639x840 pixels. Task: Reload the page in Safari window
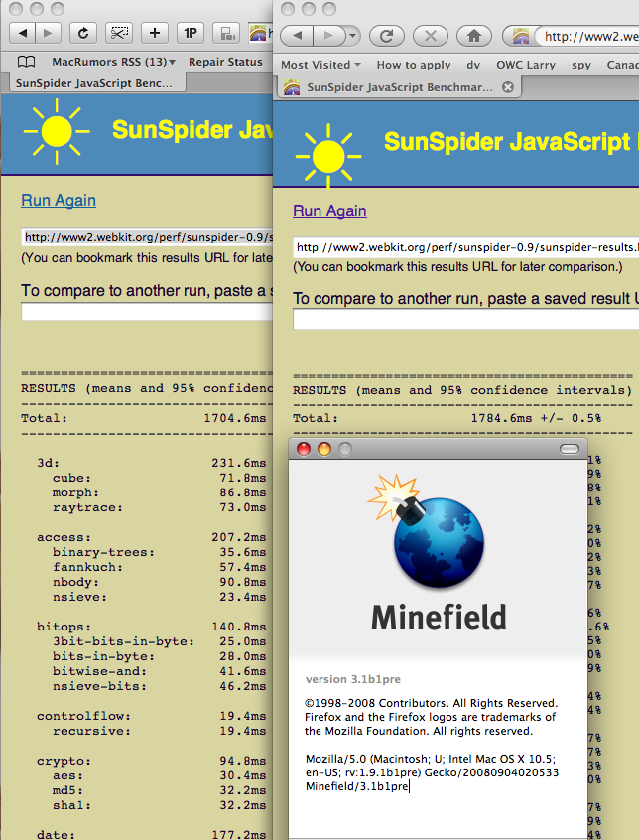[83, 33]
